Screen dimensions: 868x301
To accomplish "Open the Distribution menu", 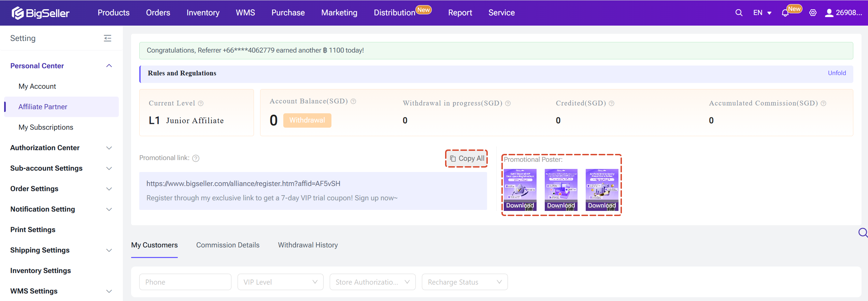I will [395, 13].
